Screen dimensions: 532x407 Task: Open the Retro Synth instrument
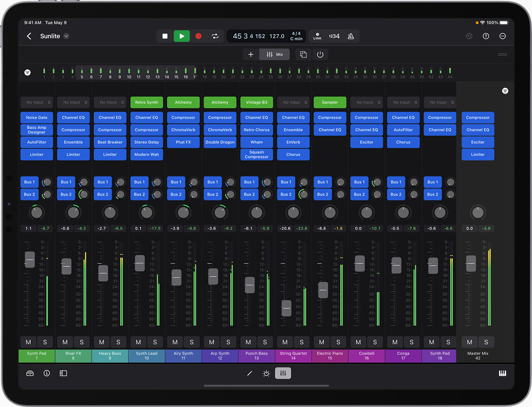(x=147, y=102)
